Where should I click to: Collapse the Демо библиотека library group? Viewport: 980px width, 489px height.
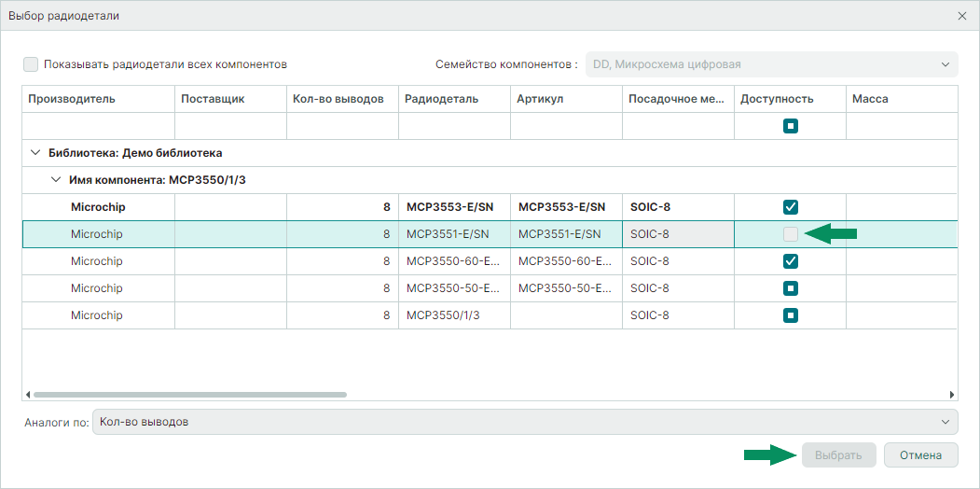pos(35,153)
